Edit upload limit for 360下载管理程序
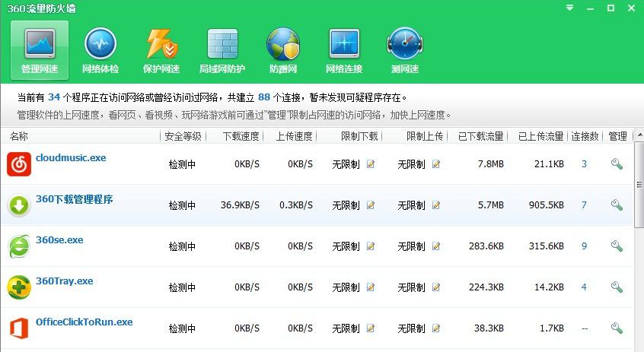644x352 pixels. pos(436,205)
